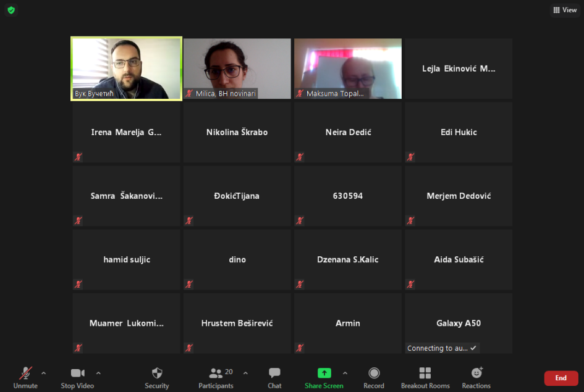Select the Aida Subašić participant tile

[x=459, y=260]
